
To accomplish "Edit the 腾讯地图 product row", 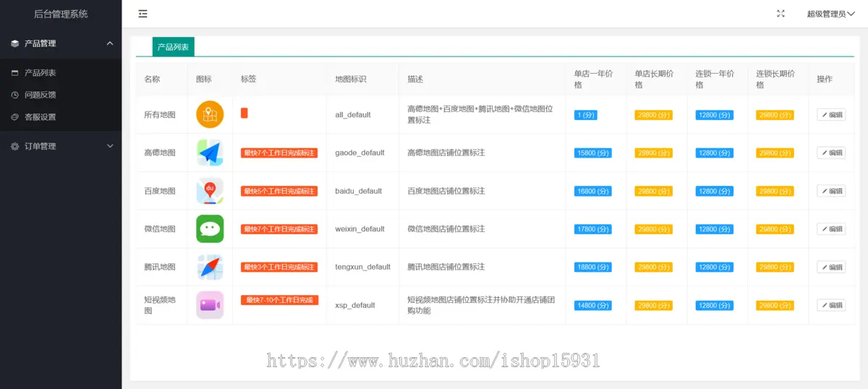I will pyautogui.click(x=831, y=267).
